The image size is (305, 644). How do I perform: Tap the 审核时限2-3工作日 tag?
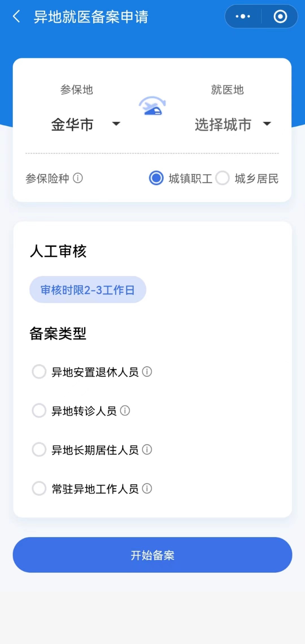coord(88,290)
